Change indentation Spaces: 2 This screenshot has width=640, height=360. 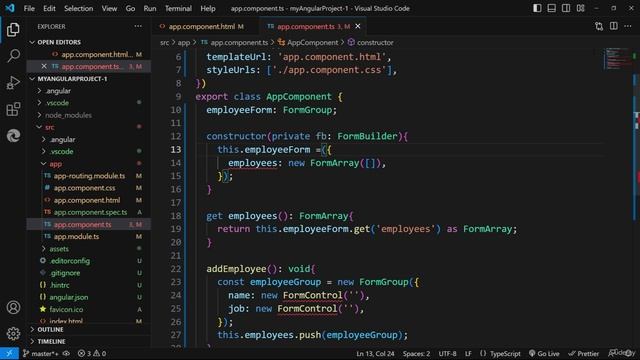tap(416, 353)
